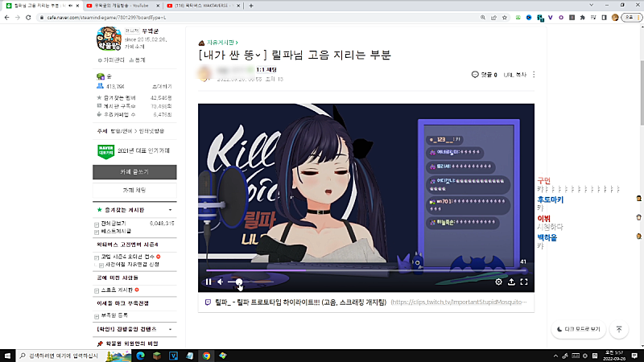The height and width of the screenshot is (362, 644).
Task: Open the indented sub-board under audition board
Action: [x=132, y=265]
